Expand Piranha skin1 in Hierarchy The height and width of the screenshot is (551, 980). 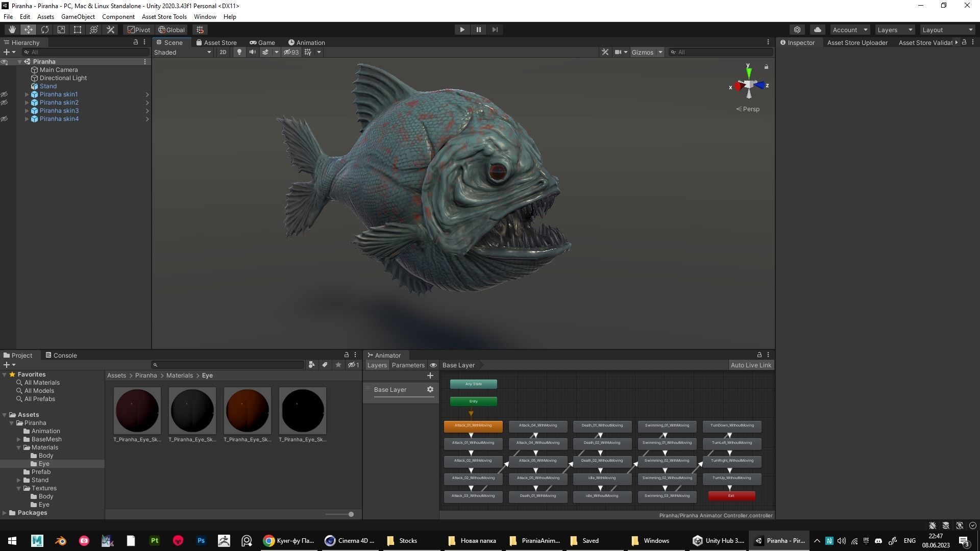click(27, 94)
